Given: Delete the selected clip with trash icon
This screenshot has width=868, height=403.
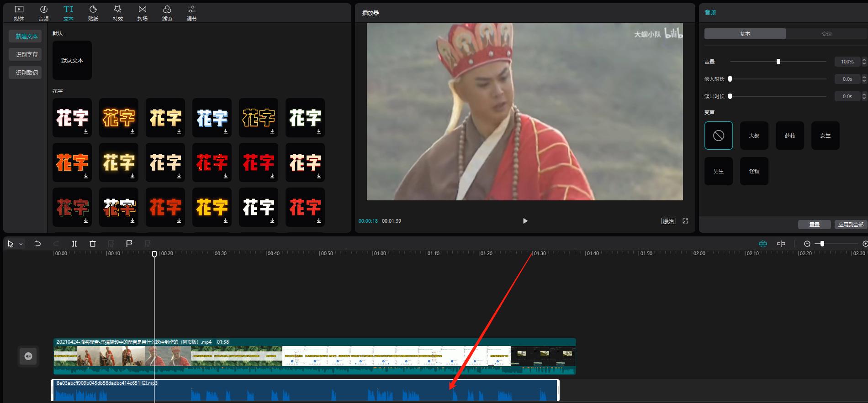Looking at the screenshot, I should coord(93,244).
